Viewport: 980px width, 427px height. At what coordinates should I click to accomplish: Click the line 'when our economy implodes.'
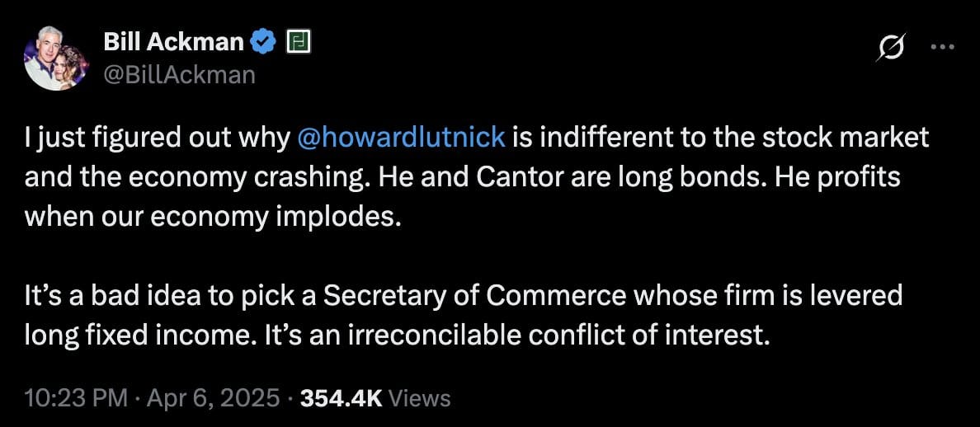coord(210,218)
